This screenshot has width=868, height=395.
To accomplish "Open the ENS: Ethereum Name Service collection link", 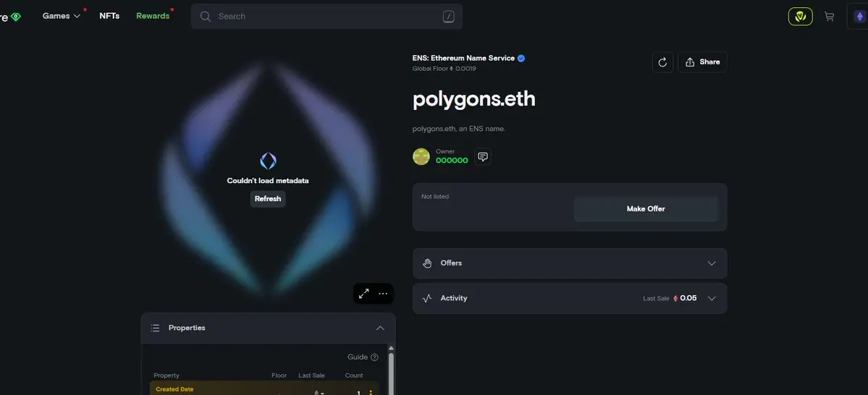I will point(463,58).
